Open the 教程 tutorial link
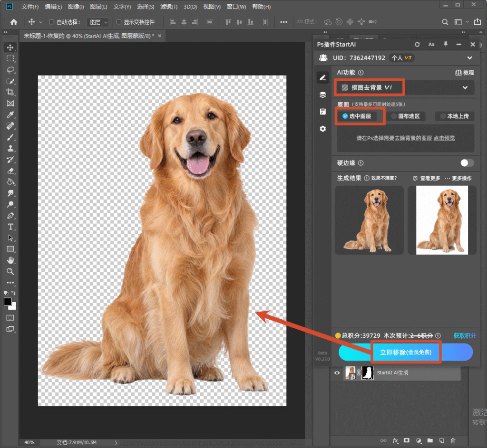This screenshot has height=448, width=487. (x=465, y=73)
